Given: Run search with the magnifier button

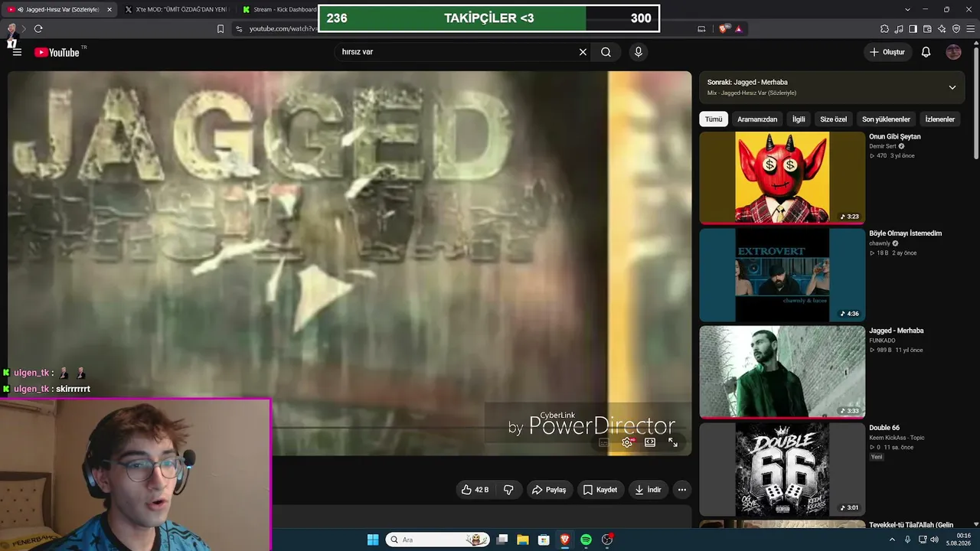Looking at the screenshot, I should pyautogui.click(x=606, y=52).
